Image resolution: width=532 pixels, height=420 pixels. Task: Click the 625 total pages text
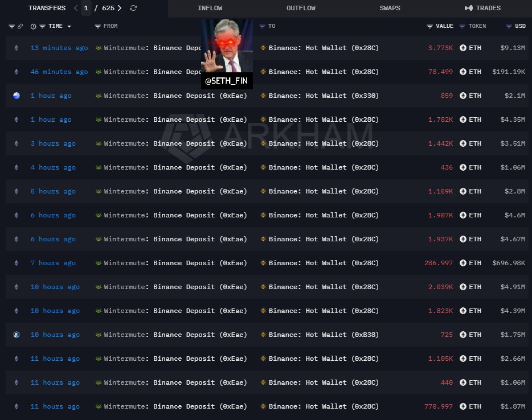pos(108,8)
